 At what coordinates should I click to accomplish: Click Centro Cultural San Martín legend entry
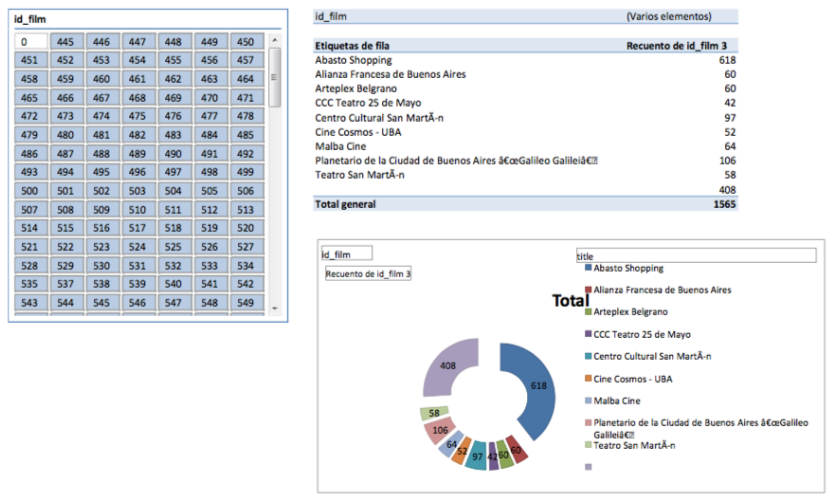(x=648, y=356)
